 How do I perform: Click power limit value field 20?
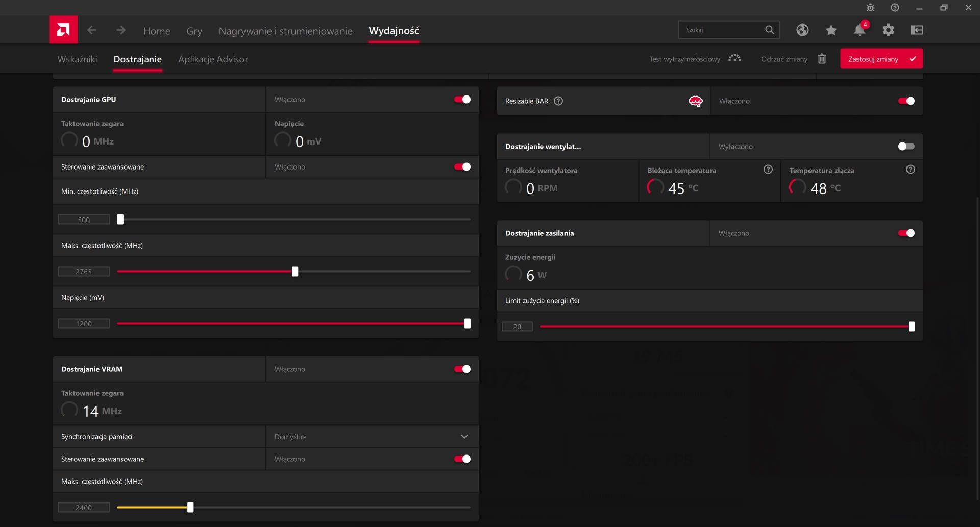click(x=517, y=327)
